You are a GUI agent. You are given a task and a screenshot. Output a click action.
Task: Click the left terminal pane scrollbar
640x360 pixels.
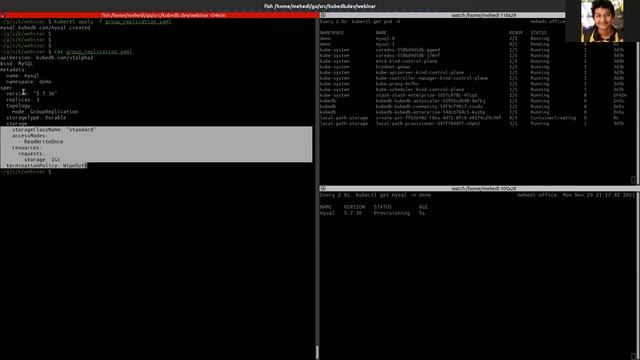tap(317, 353)
